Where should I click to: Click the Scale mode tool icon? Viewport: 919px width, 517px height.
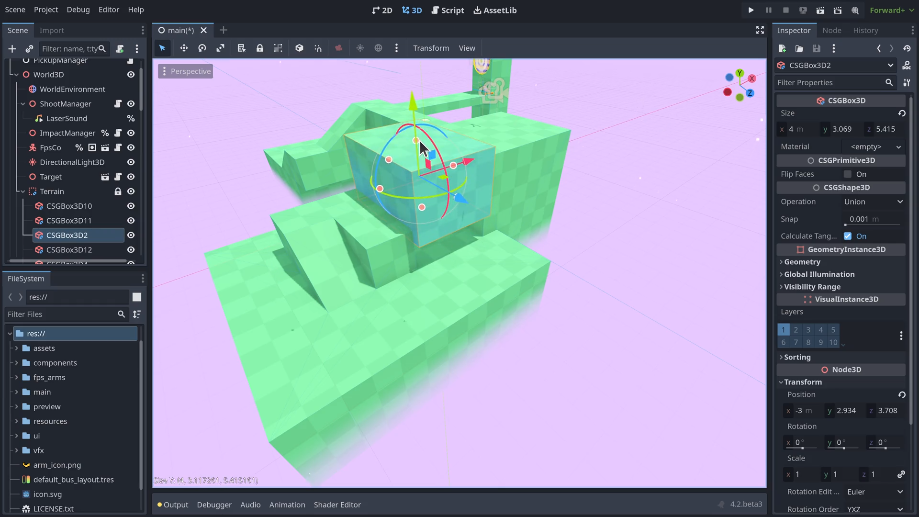[221, 48]
